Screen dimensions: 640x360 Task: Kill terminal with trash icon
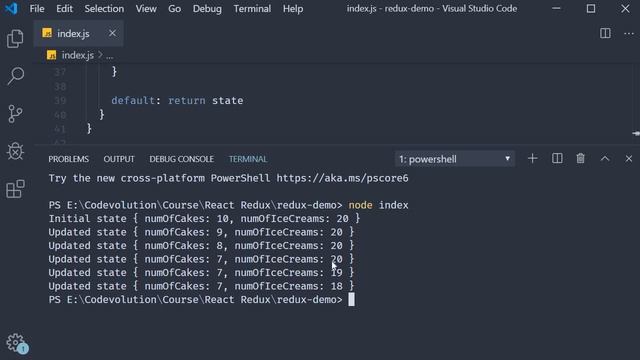[x=580, y=158]
